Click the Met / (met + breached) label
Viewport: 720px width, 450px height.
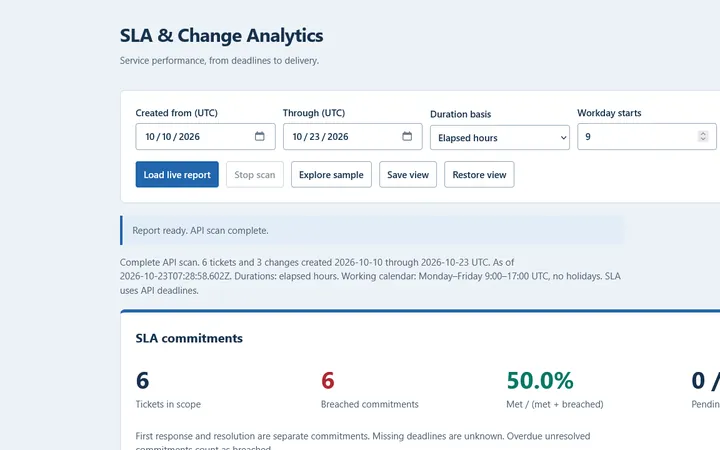pyautogui.click(x=555, y=404)
